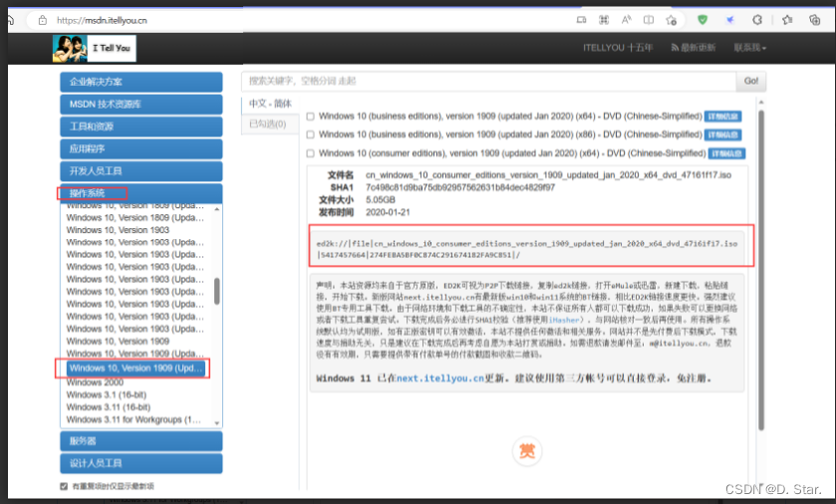The image size is (836, 504).
Task: Click the site lock icon in the address bar
Action: pyautogui.click(x=42, y=20)
